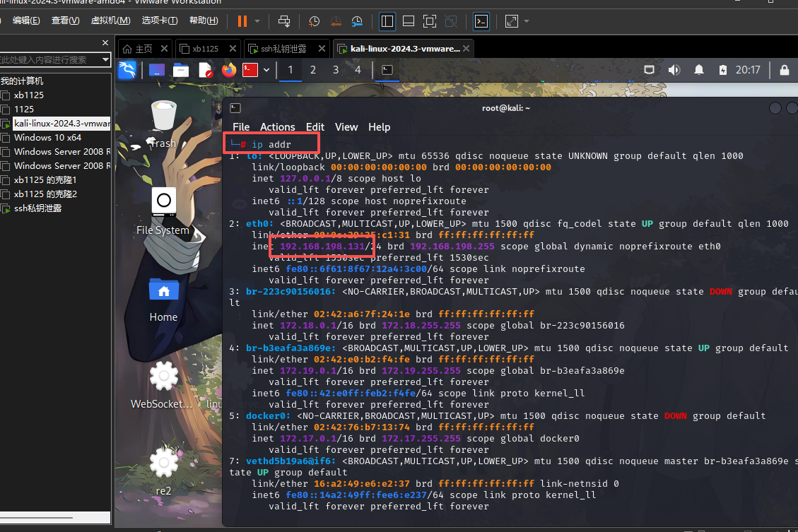The height and width of the screenshot is (532, 798).
Task: Expand the Kali terminal launcher dropdown arrow
Action: 266,70
